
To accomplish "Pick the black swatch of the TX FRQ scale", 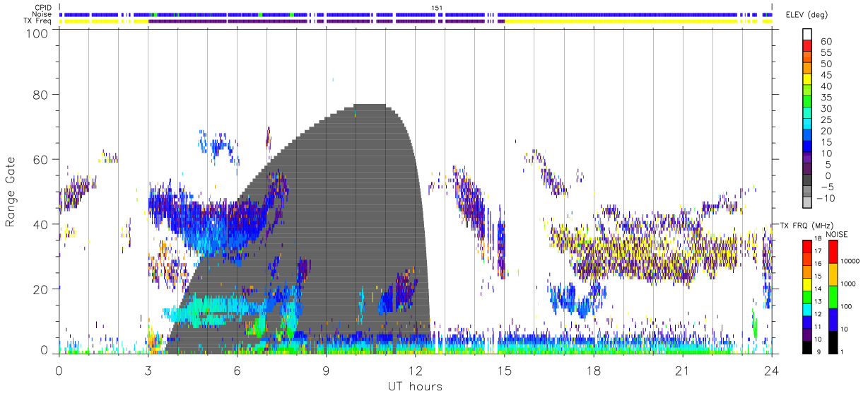I will pyautogui.click(x=807, y=347).
